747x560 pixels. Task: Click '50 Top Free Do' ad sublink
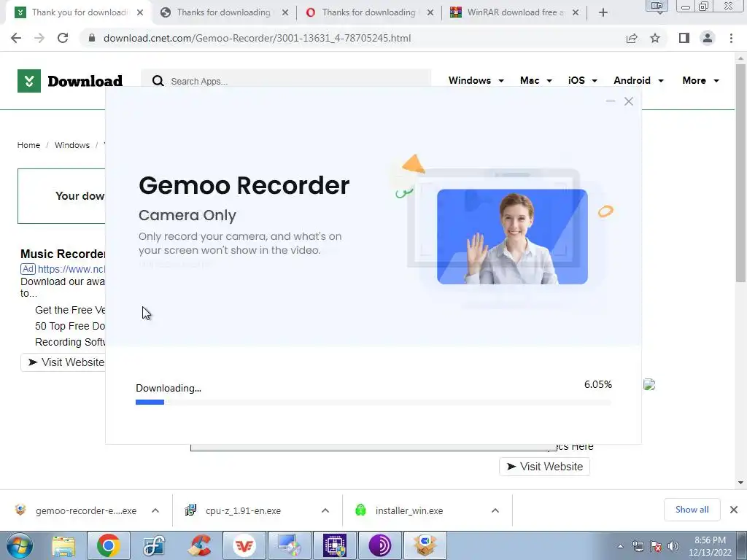click(70, 326)
